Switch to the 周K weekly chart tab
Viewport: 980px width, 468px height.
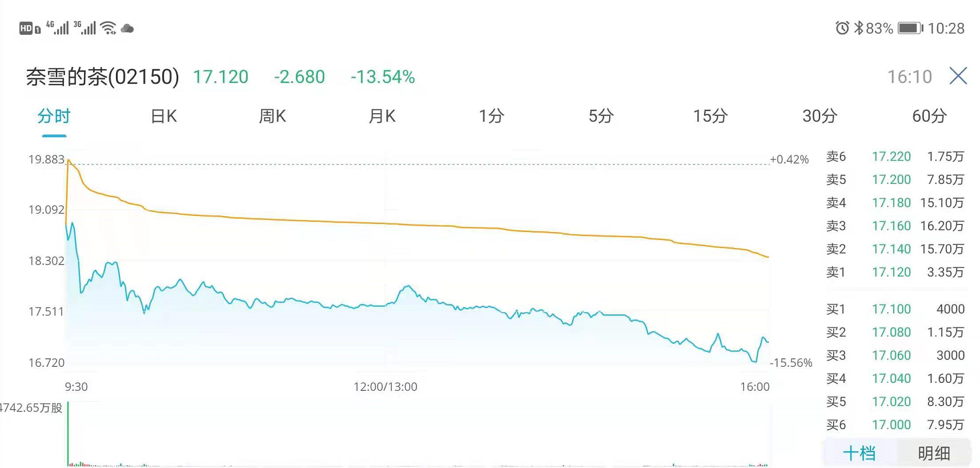(x=272, y=117)
